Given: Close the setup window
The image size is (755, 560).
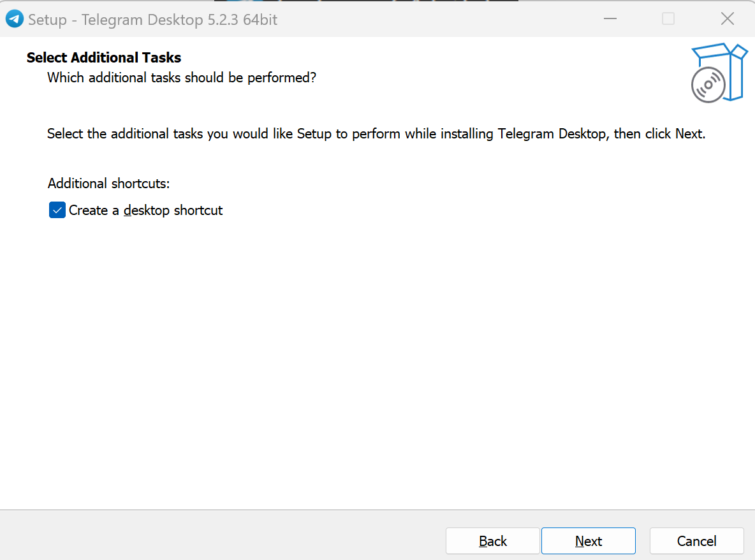Looking at the screenshot, I should (x=727, y=18).
